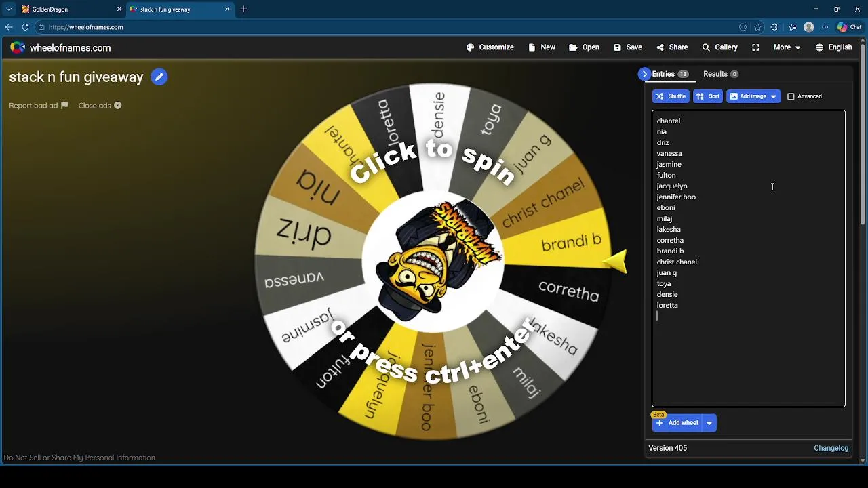Click the 'jasmine' entry in the list
This screenshot has height=488, width=868.
[669, 164]
